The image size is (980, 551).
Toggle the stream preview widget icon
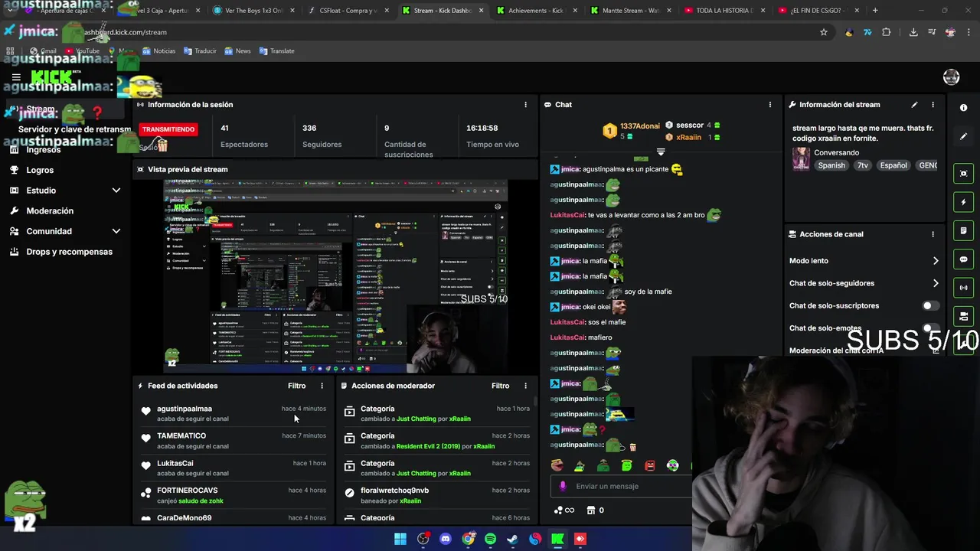tap(963, 174)
